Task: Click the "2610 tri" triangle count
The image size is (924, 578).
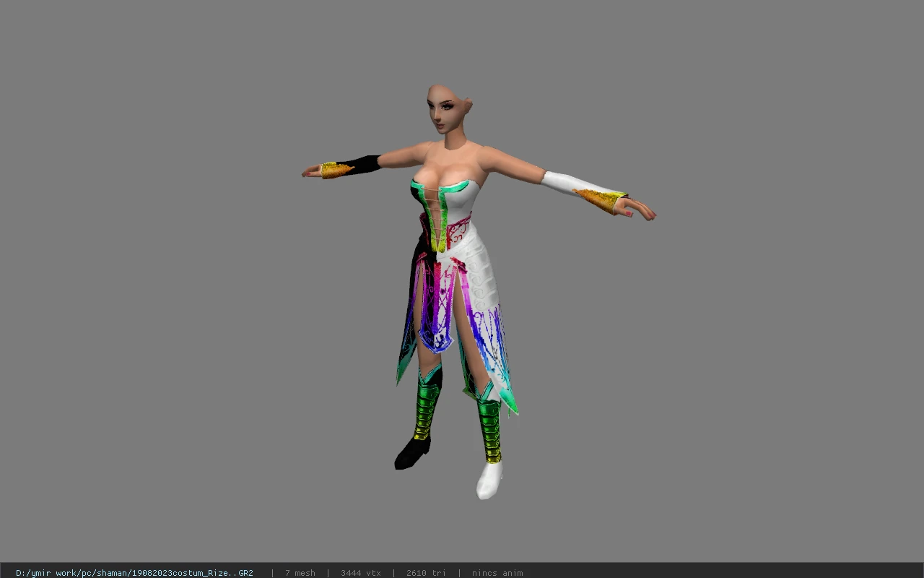Action: tap(426, 573)
